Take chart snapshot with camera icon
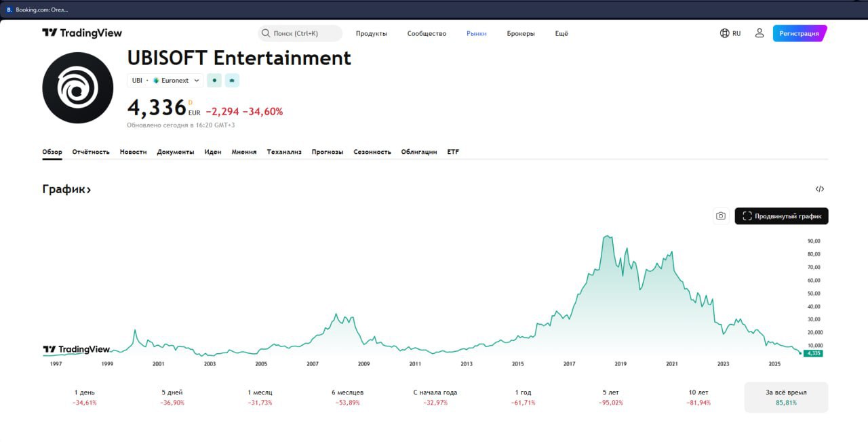This screenshot has width=868, height=442. coord(720,216)
